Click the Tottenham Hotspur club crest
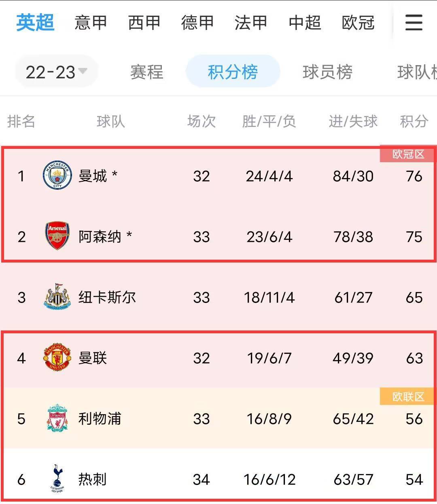Screen dimensions: 437x504 click(57, 479)
